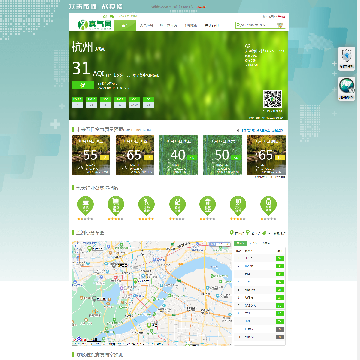Open the forecast card showing 55
The height and width of the screenshot is (360, 360).
[x=91, y=155]
